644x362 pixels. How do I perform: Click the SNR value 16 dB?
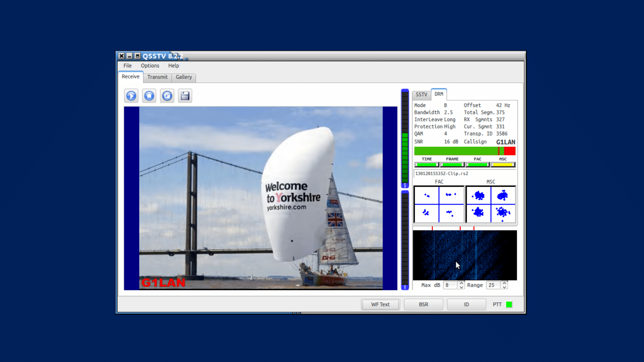451,142
